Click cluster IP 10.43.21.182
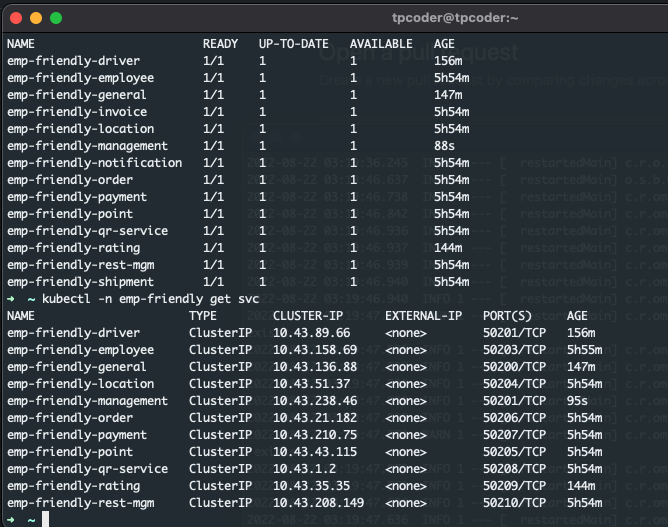 [x=315, y=418]
